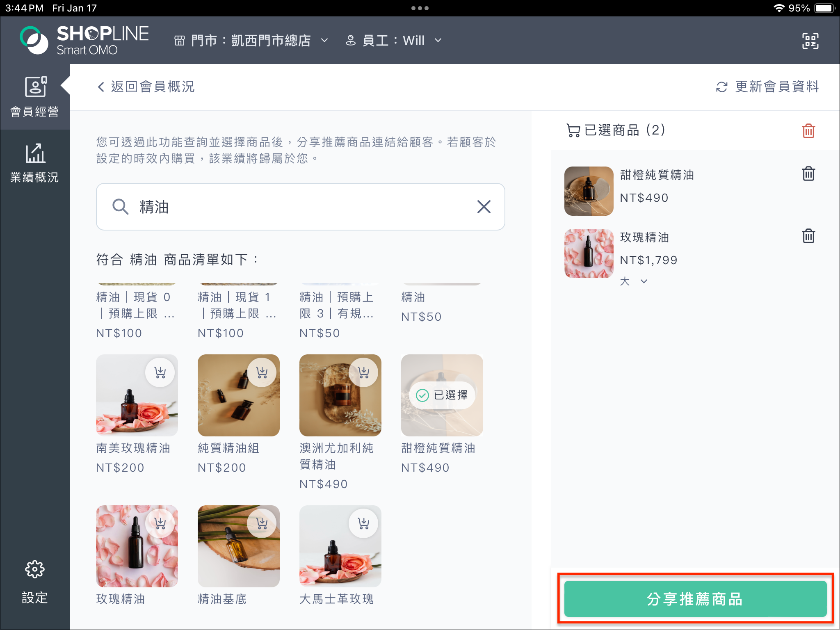This screenshot has width=840, height=630.
Task: Click the 純質精油組 product name
Action: pos(228,448)
